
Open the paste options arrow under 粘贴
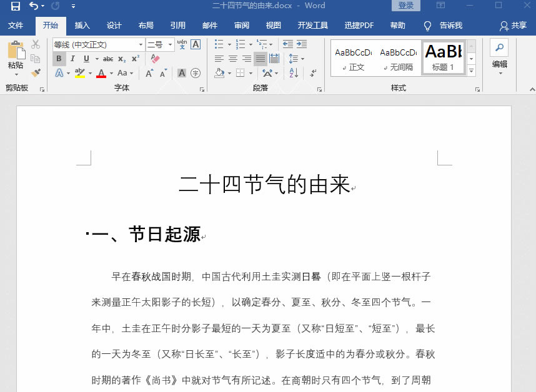tap(16, 74)
